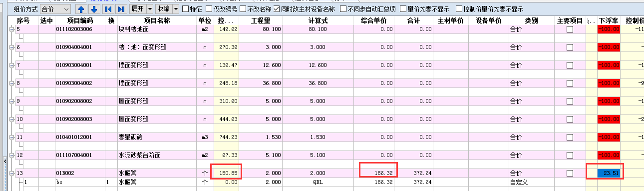Screen dimensions: 644x191
Task: Click the blue down arrow move button
Action: [x=94, y=9]
